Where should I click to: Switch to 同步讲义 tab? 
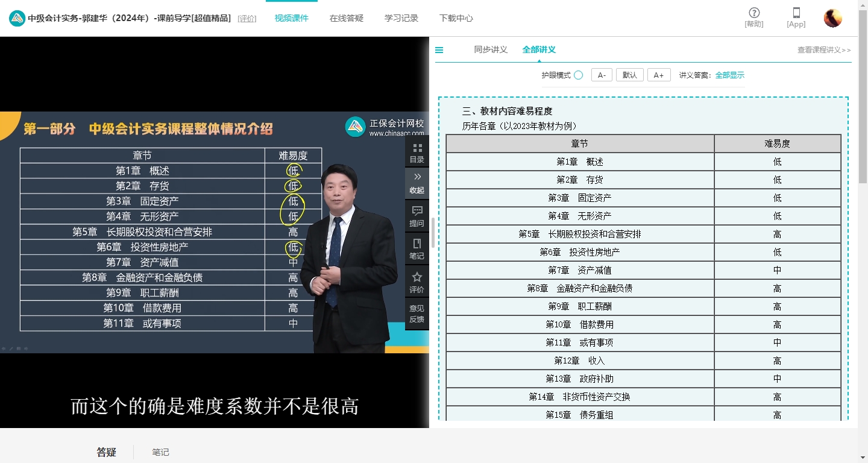pyautogui.click(x=491, y=51)
